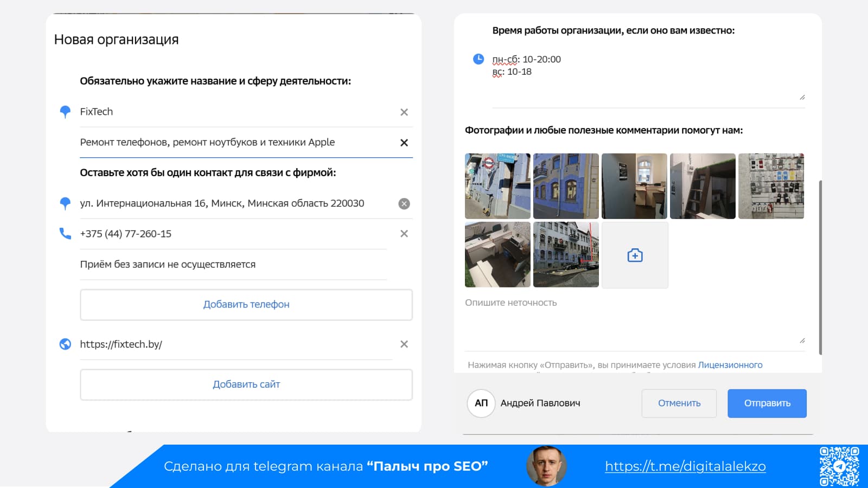This screenshot has width=868, height=488.
Task: Open the Лицензионного agreement link
Action: click(x=730, y=364)
